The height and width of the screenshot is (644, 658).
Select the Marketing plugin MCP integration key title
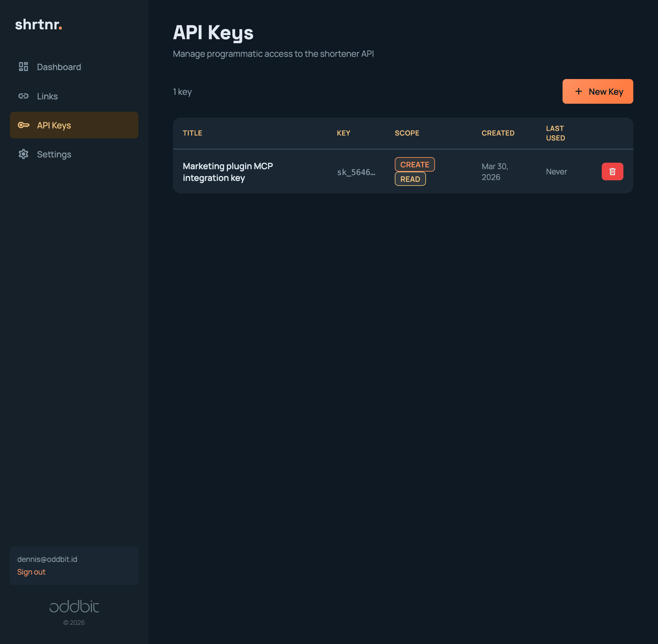click(228, 172)
